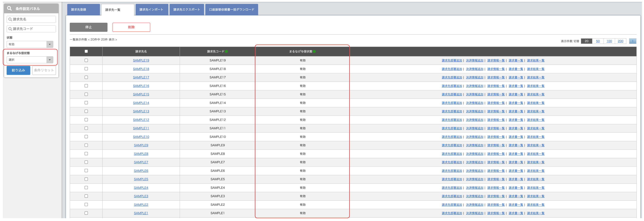Click the red 削除 button
This screenshot has height=221, width=644.
[x=131, y=27]
